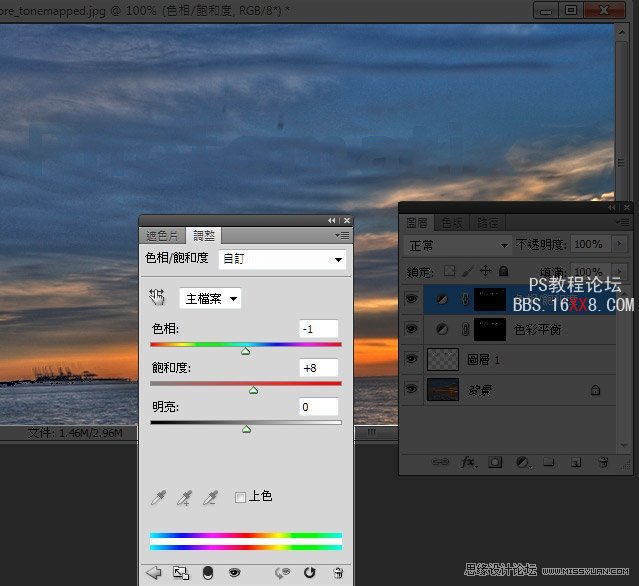Reset adjustment to defaults icon
This screenshot has height=586, width=639.
coord(310,573)
